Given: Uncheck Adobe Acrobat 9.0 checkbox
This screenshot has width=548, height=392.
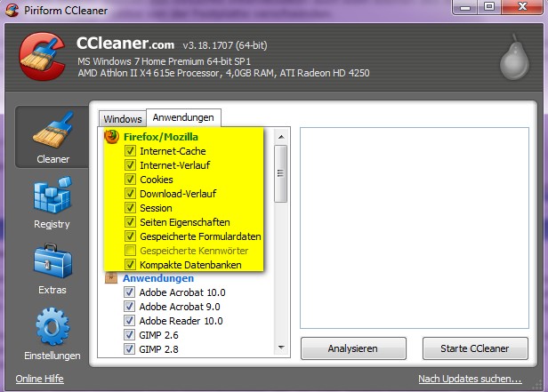Looking at the screenshot, I should 129,307.
